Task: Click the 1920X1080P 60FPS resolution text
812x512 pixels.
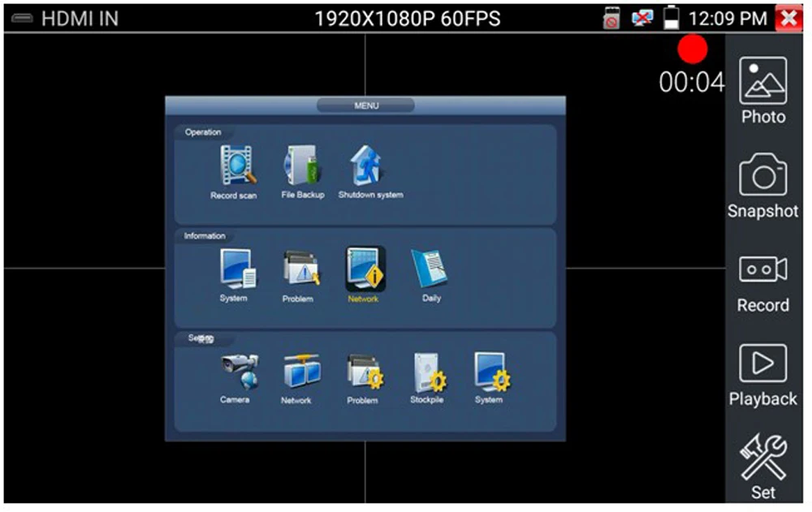Action: pyautogui.click(x=408, y=19)
